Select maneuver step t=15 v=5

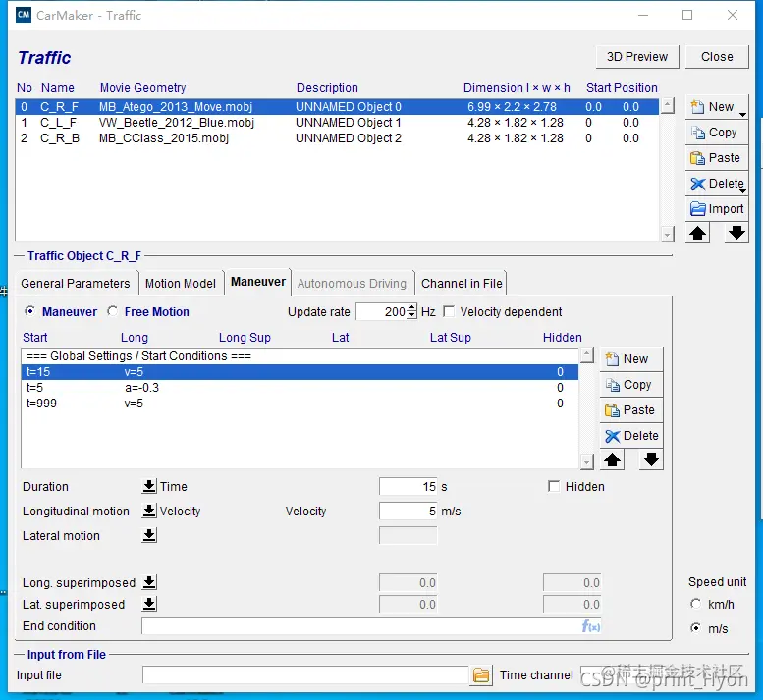tap(300, 372)
